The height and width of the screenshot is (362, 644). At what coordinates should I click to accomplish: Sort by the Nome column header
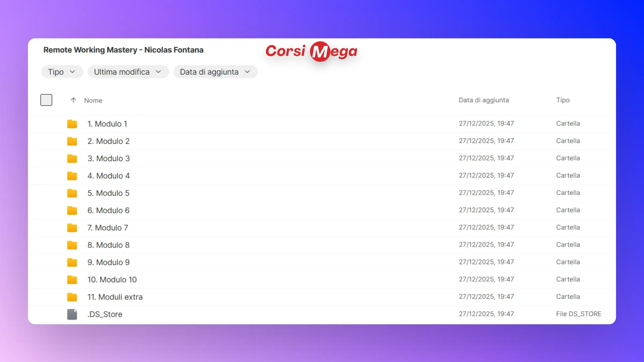click(93, 100)
